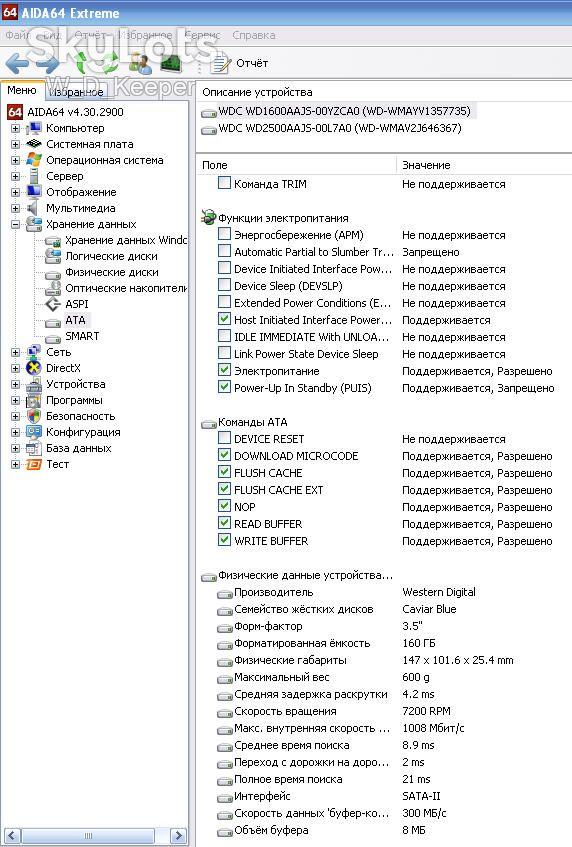This screenshot has height=847, width=572.
Task: Sort by the Значение column header
Action: (x=484, y=165)
